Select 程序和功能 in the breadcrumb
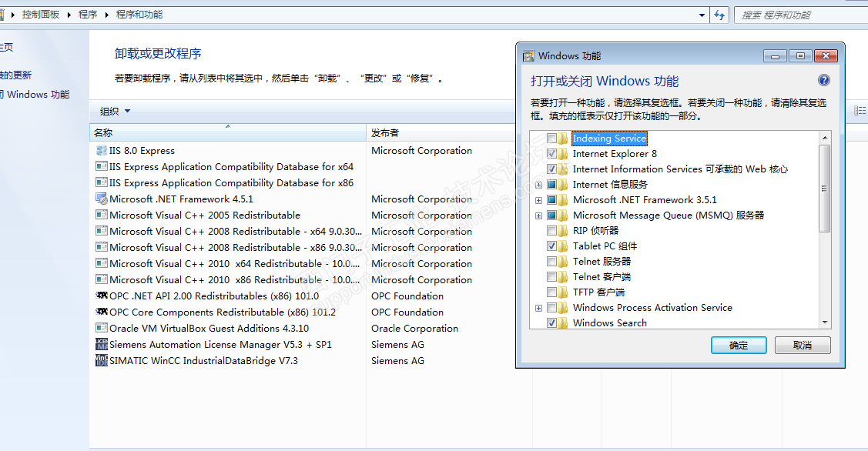 tap(139, 15)
